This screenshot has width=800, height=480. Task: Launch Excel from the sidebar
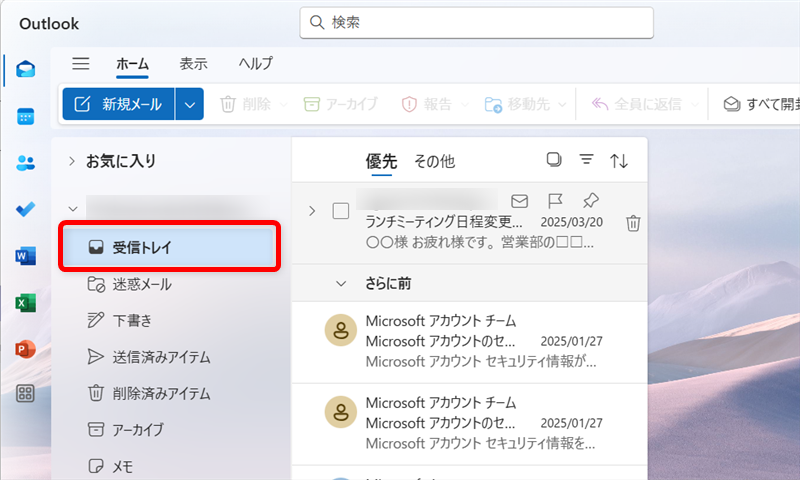click(25, 302)
